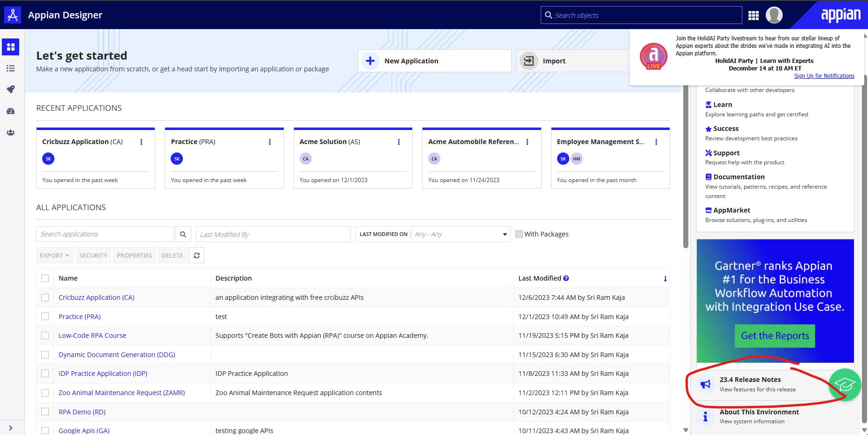Select the Cricbuzz Application row checkbox
This screenshot has height=435, width=868.
[x=45, y=298]
